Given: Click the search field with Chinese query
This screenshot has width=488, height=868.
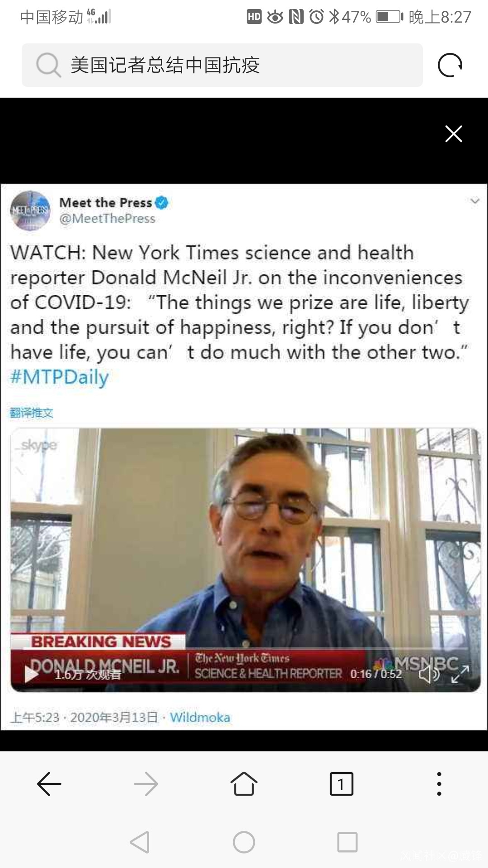Looking at the screenshot, I should coord(222,65).
